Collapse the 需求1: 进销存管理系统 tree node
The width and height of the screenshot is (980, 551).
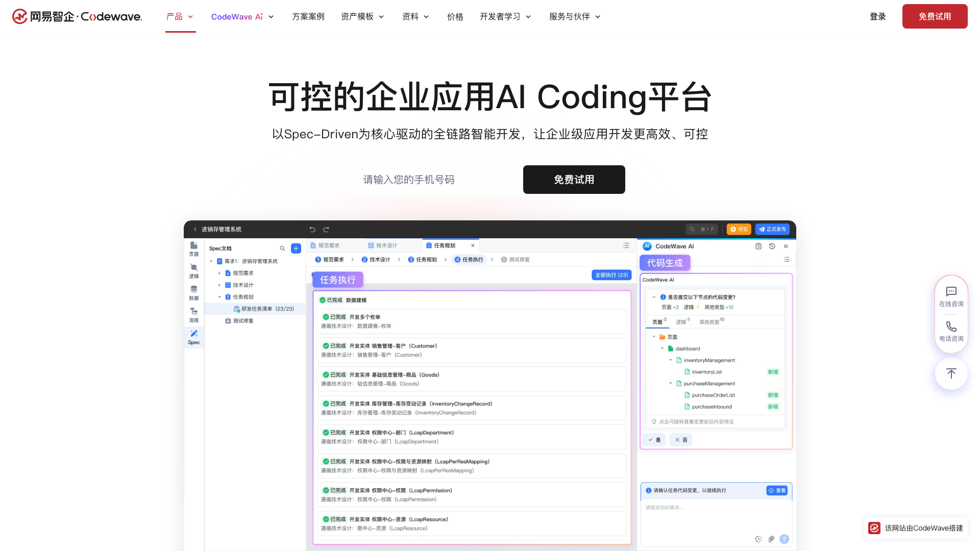[211, 261]
